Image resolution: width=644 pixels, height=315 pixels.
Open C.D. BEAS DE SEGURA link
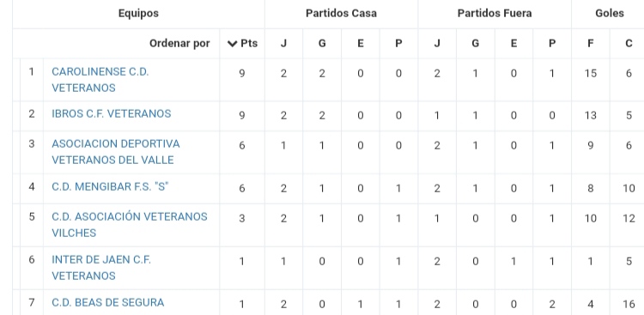(108, 303)
